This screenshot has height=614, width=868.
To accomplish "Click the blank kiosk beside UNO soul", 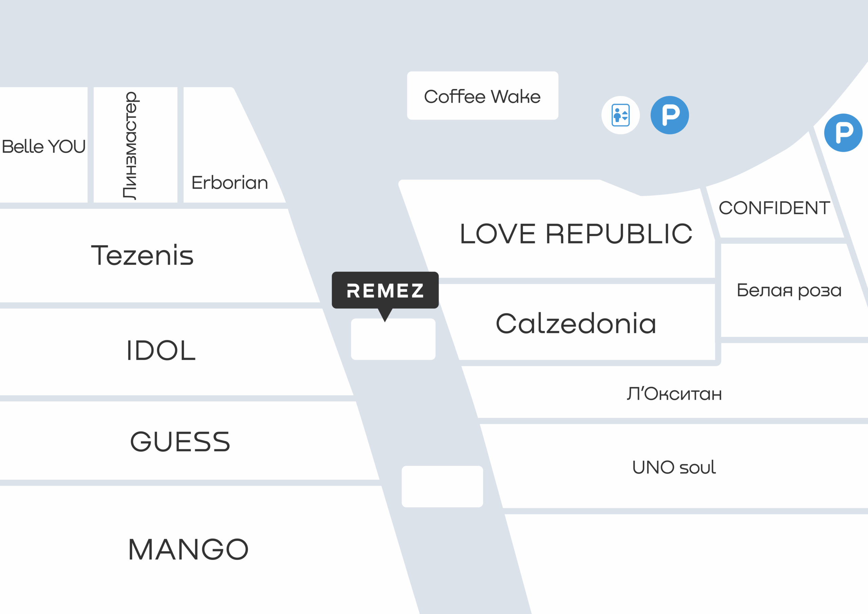I will (x=442, y=487).
